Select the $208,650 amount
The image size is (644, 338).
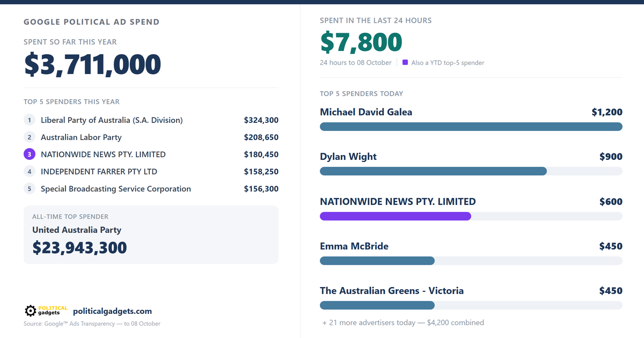tap(261, 137)
